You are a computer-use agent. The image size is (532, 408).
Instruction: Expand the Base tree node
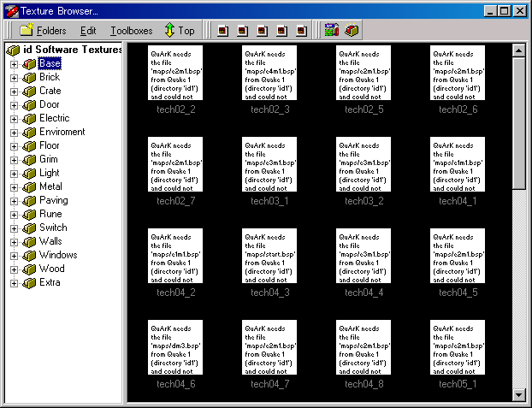click(x=14, y=64)
